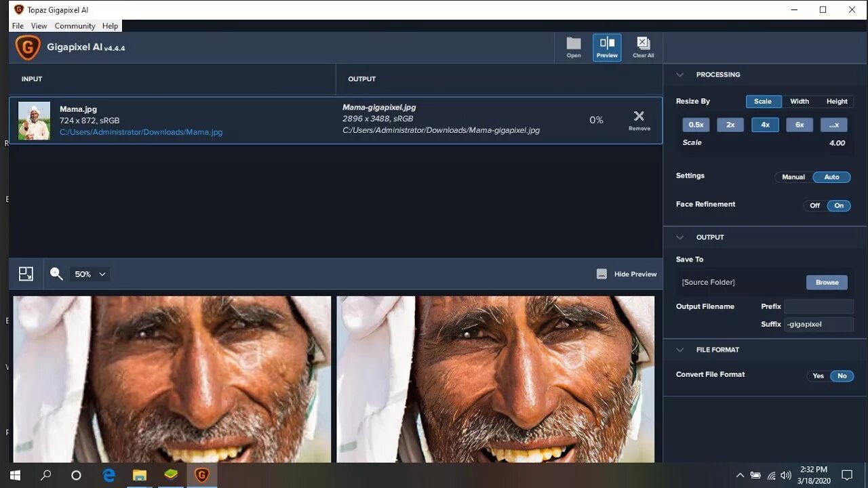Click the [Source Folder] Save To field
The image size is (868, 488).
click(x=742, y=283)
